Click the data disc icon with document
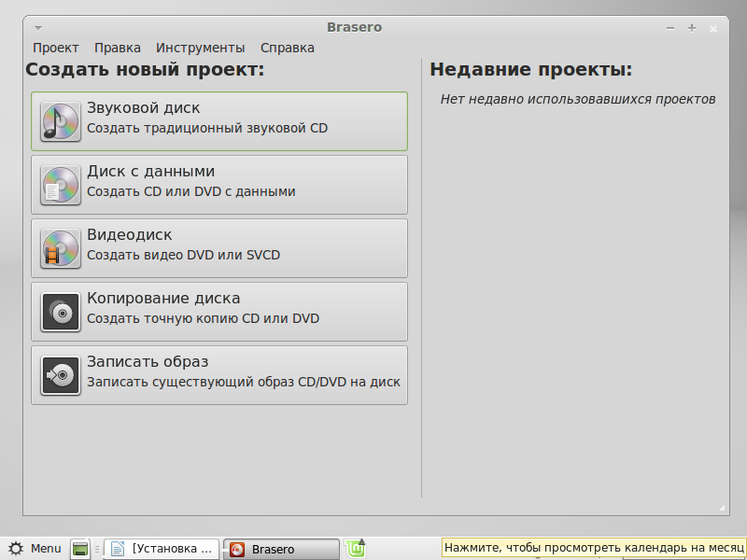Image resolution: width=747 pixels, height=560 pixels. tap(61, 185)
